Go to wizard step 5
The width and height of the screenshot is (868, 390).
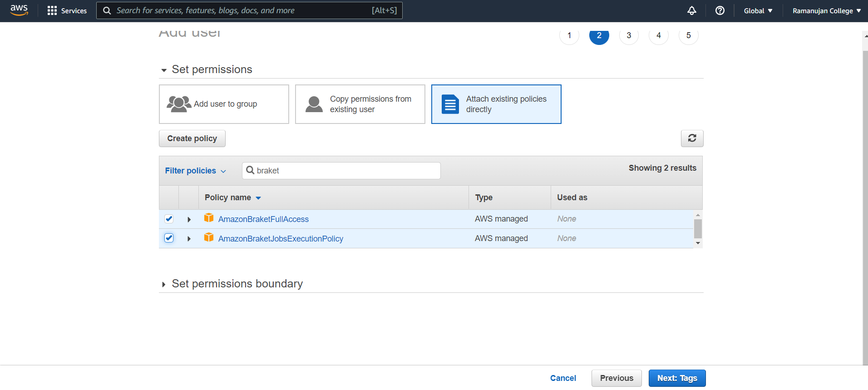(x=689, y=35)
